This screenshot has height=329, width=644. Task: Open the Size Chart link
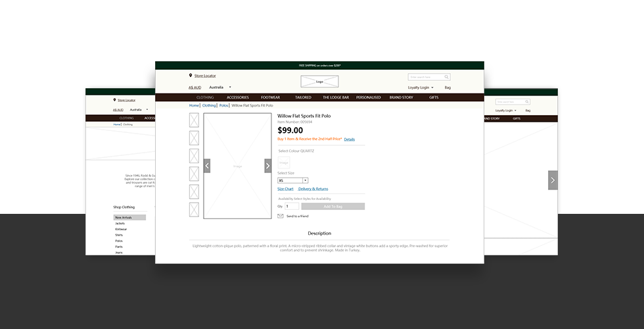(x=285, y=189)
